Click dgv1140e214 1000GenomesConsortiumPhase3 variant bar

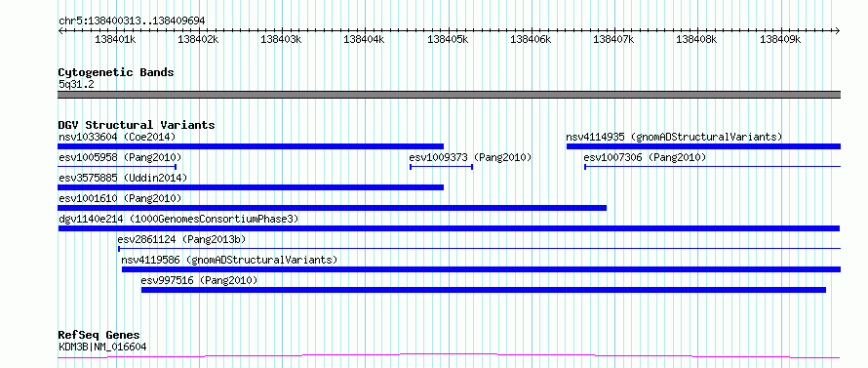coord(449,228)
